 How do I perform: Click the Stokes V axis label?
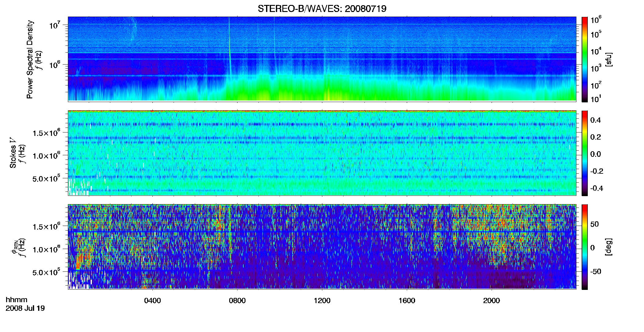[13, 153]
